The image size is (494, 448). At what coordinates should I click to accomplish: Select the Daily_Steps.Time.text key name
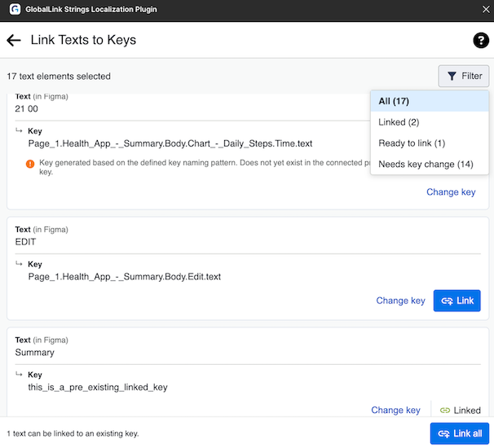(x=170, y=143)
